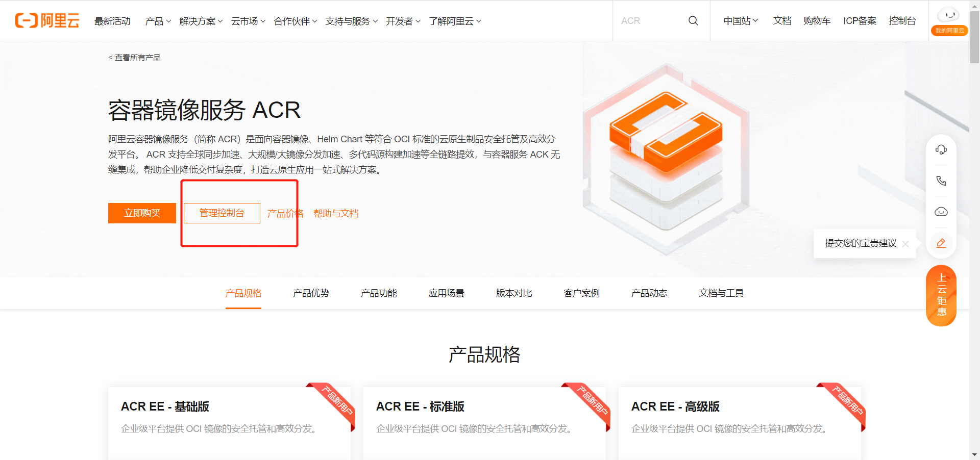This screenshot has width=980, height=460.
Task: Expand the 云市场 dropdown
Action: click(248, 21)
